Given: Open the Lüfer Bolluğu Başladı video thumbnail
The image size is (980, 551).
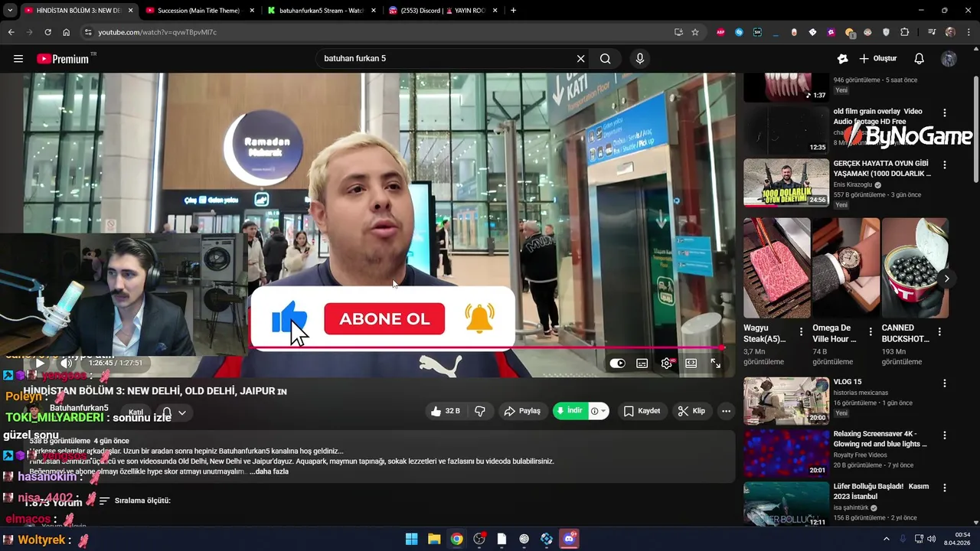Looking at the screenshot, I should (x=786, y=504).
